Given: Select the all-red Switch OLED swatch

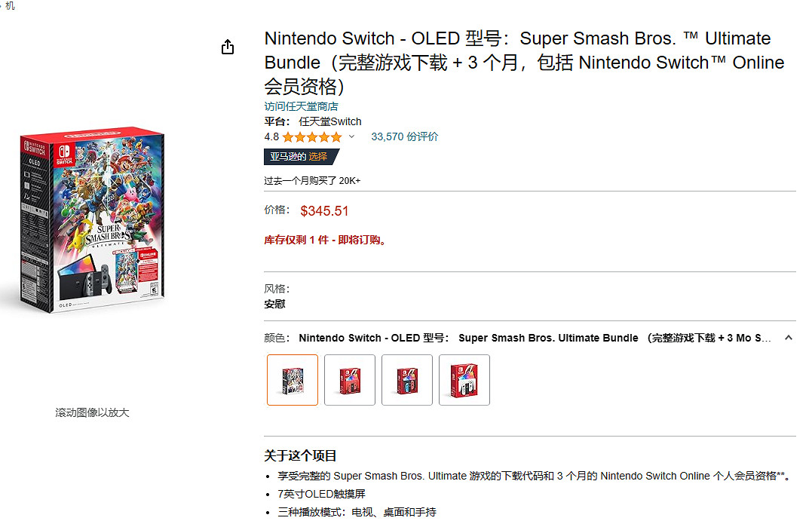Looking at the screenshot, I should pos(350,380).
